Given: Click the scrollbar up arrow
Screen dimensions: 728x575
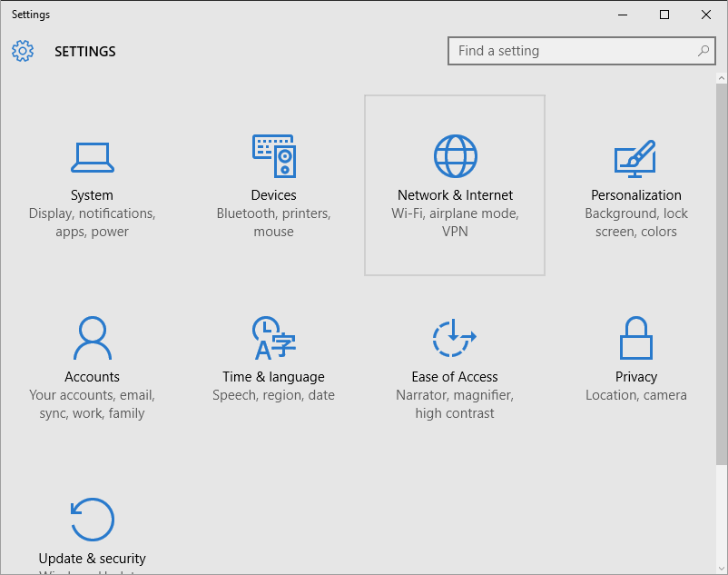Looking at the screenshot, I should coord(722,78).
